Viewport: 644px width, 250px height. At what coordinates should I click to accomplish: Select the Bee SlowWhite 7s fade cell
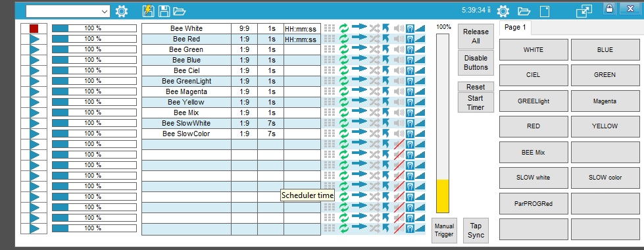(x=270, y=123)
